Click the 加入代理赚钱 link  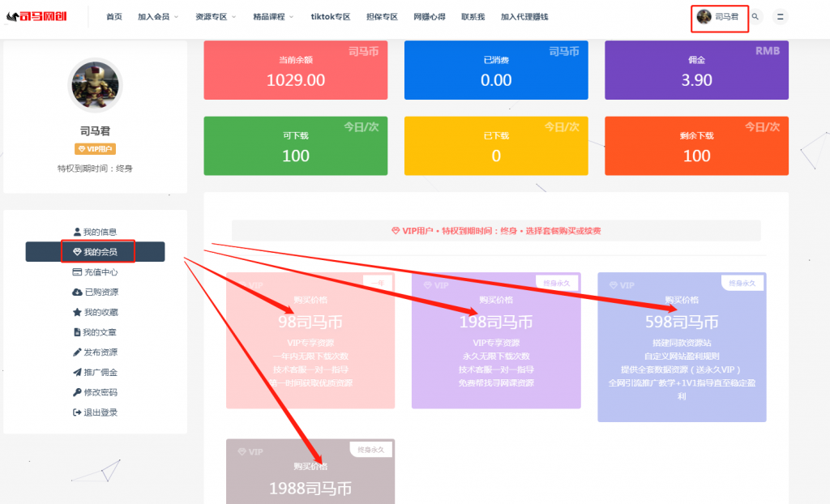coord(524,17)
